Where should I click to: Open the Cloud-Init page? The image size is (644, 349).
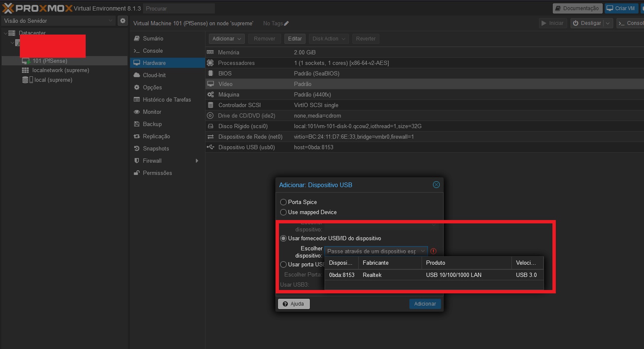[x=167, y=75]
